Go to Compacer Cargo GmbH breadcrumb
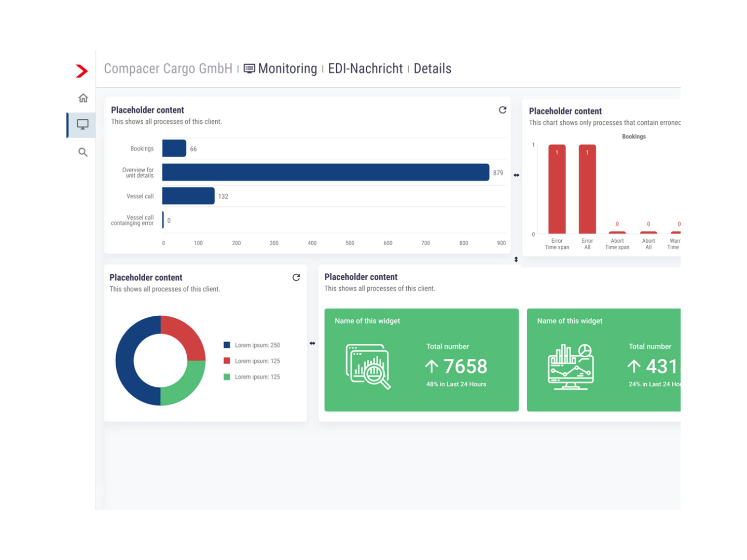 tap(168, 69)
